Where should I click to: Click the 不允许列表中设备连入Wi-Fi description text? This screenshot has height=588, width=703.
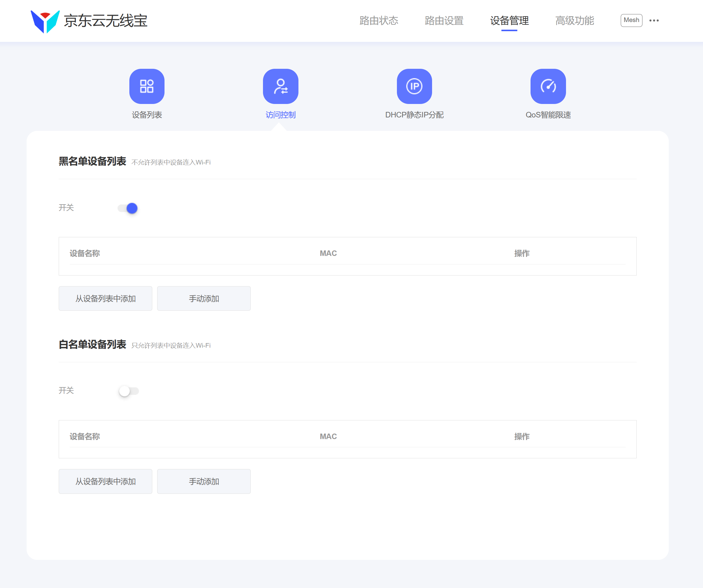click(x=171, y=162)
